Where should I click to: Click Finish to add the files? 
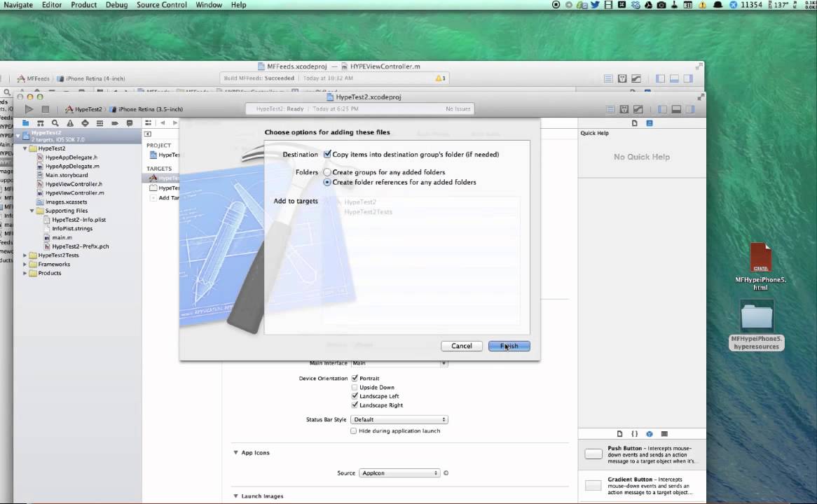509,346
